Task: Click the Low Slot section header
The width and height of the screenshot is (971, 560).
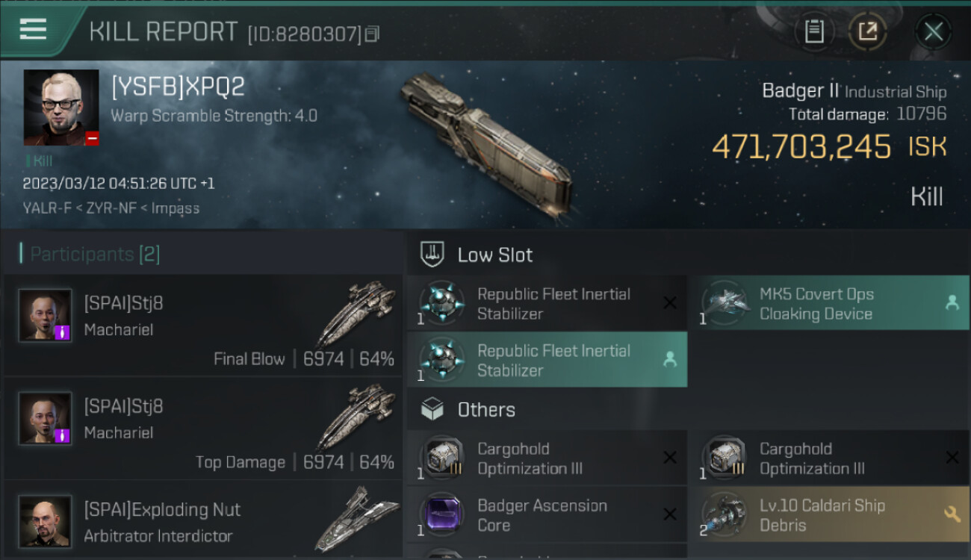Action: (494, 255)
